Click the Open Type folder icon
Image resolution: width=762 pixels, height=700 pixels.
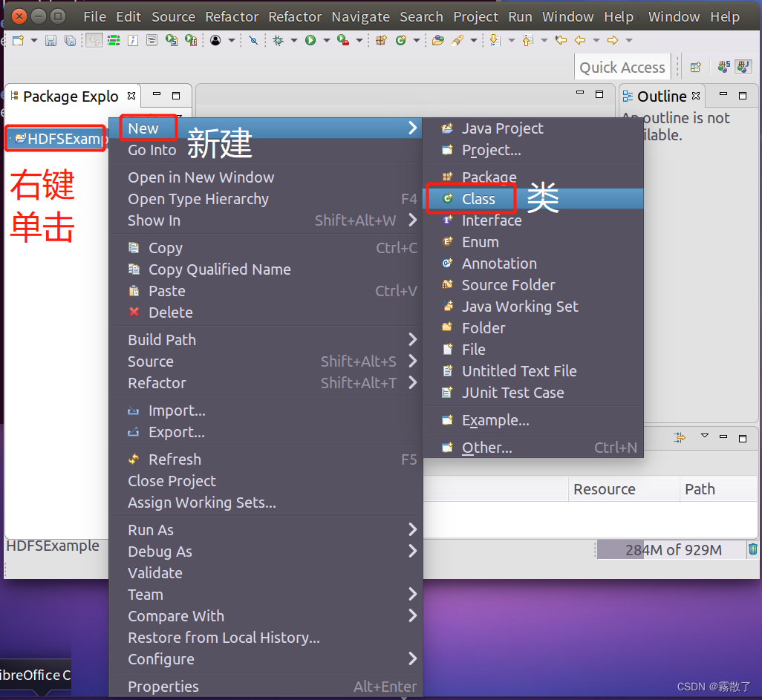pyautogui.click(x=438, y=40)
